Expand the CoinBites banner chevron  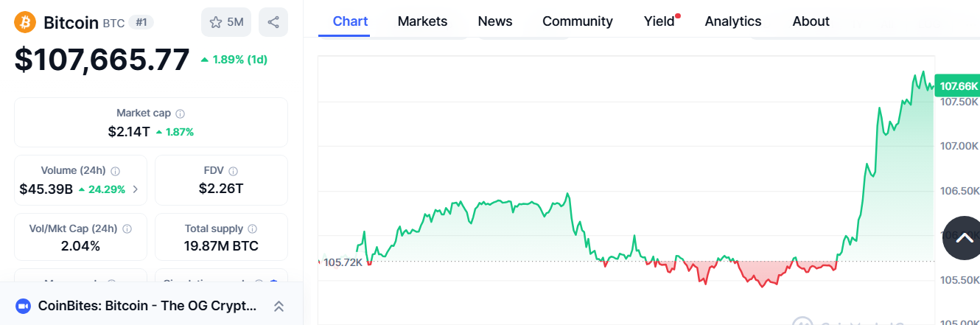tap(279, 306)
